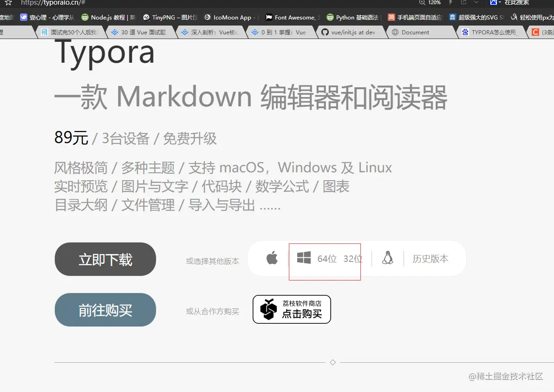Switch to Document tab
This screenshot has width=554, height=392.
pos(420,32)
